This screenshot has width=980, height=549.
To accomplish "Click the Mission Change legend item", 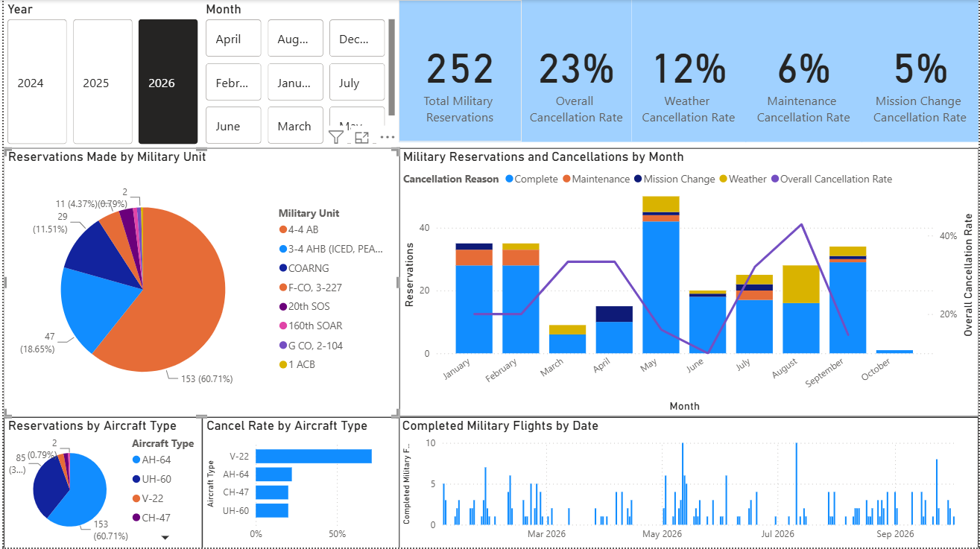I will pos(674,179).
